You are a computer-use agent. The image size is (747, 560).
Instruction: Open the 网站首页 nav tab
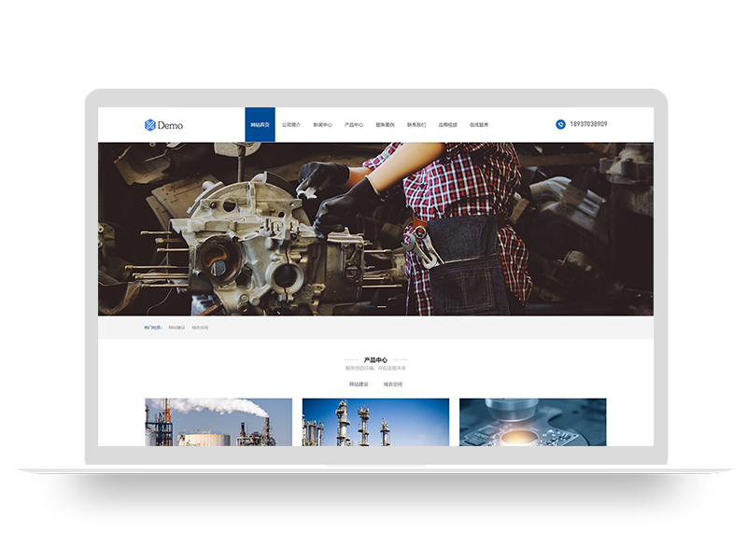[260, 124]
